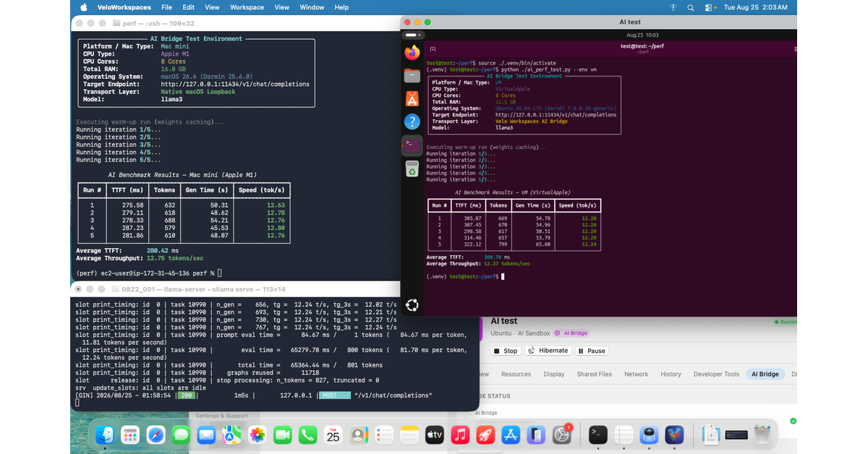Open the Mail app in the Dock

206,435
